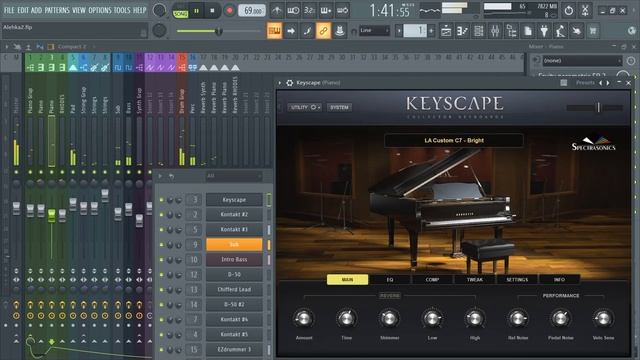Image resolution: width=640 pixels, height=360 pixels.
Task: Open the channel rack All filter dropdown
Action: coord(234,176)
